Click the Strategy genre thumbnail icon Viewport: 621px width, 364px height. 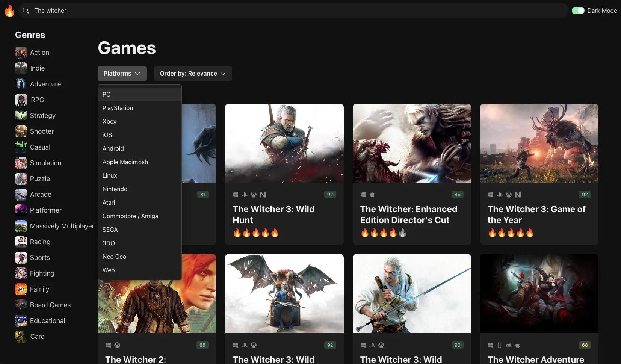click(x=21, y=116)
